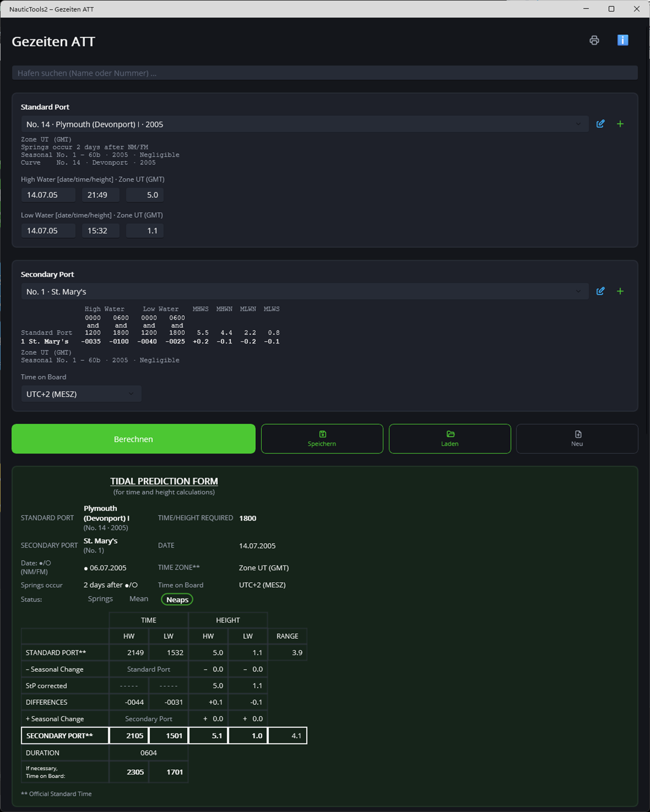Viewport: 650px width, 812px height.
Task: Focus the Hafen suchen search field
Action: tap(325, 73)
